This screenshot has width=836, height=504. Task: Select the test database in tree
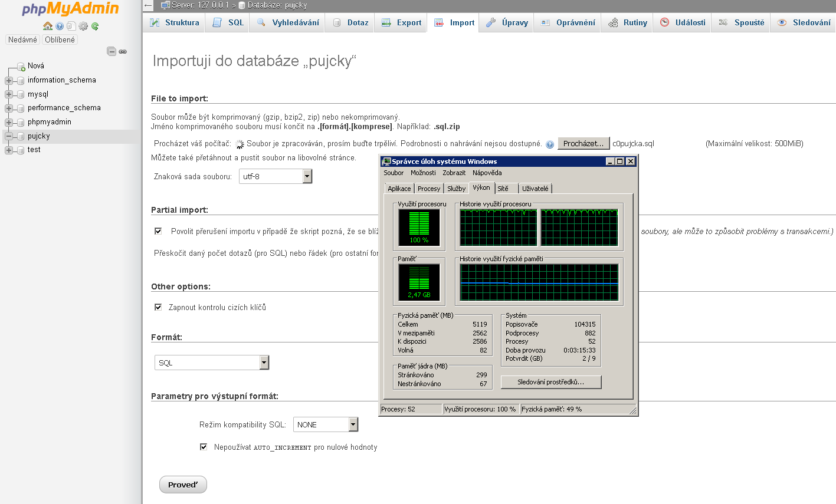coord(34,150)
